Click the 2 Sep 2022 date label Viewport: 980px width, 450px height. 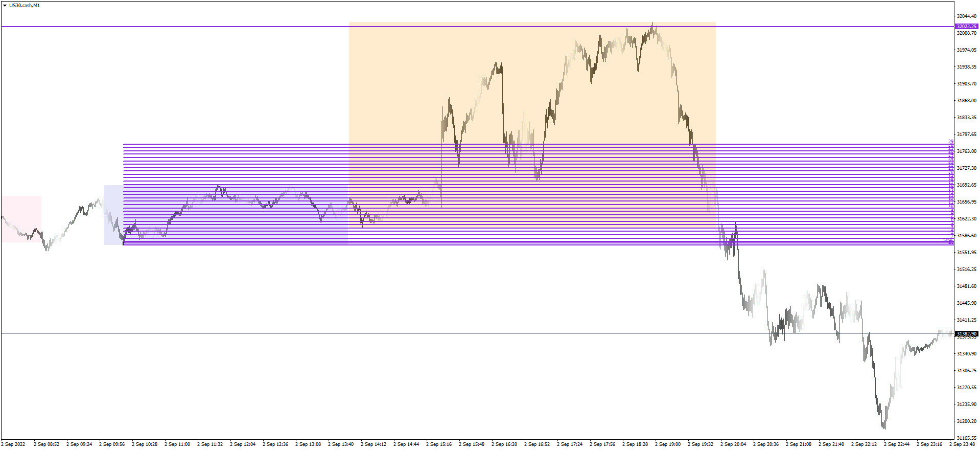tap(13, 444)
